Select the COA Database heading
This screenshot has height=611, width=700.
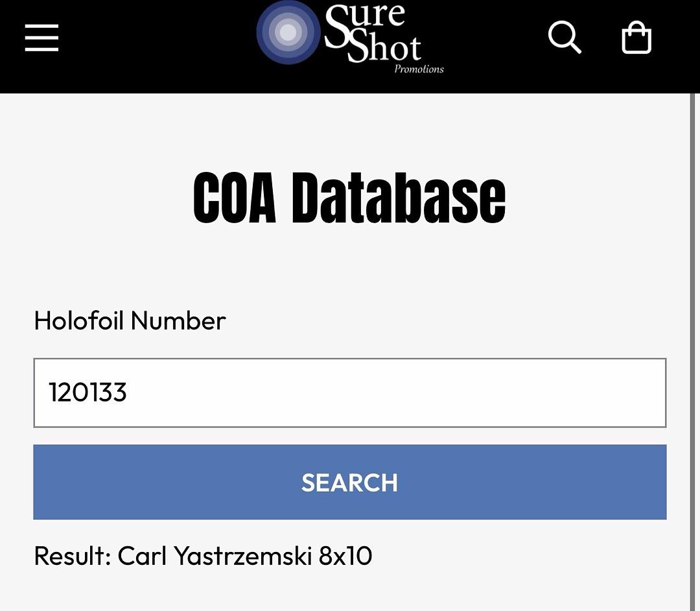point(349,198)
